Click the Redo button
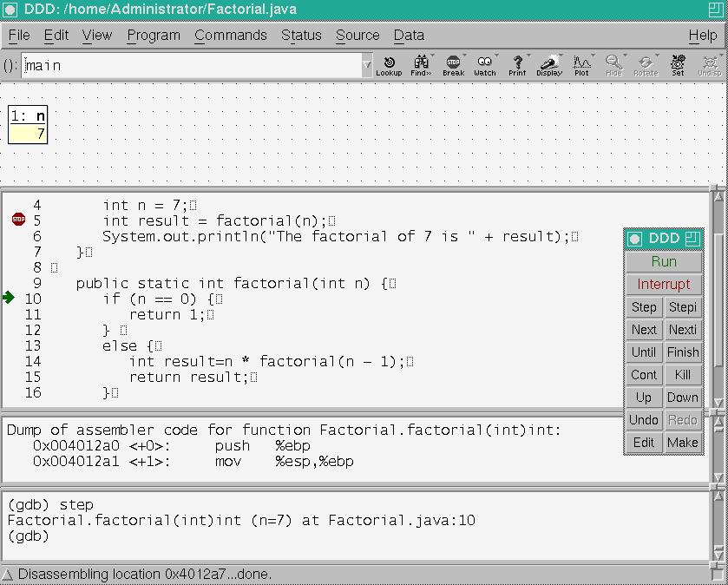Viewport: 728px width, 585px height. pos(683,420)
